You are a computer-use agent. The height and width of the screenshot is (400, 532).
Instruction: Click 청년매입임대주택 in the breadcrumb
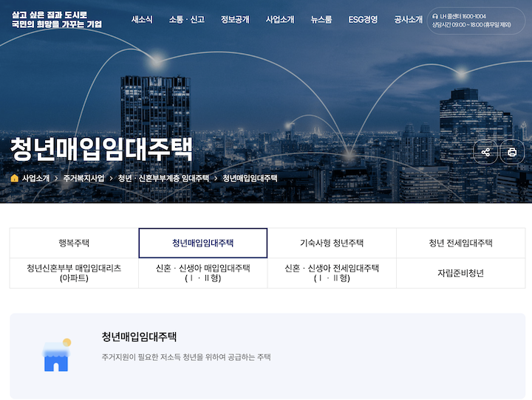[250, 178]
